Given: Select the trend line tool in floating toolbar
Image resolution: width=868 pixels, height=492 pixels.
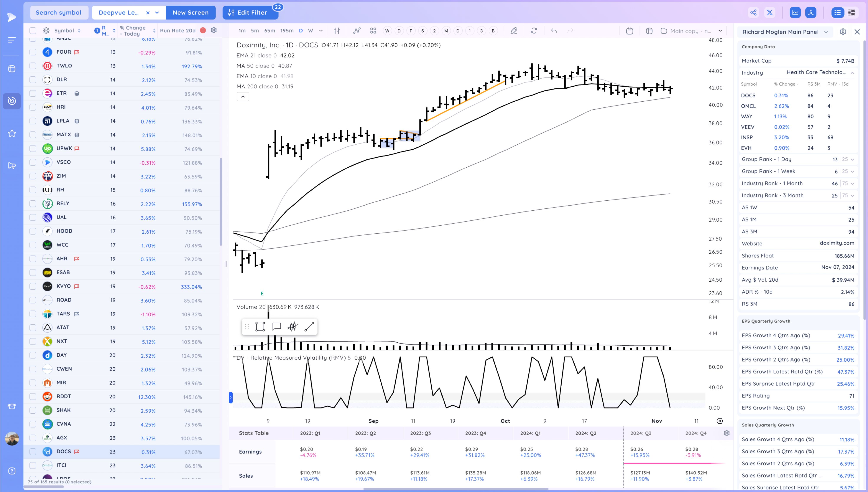Looking at the screenshot, I should pyautogui.click(x=309, y=327).
